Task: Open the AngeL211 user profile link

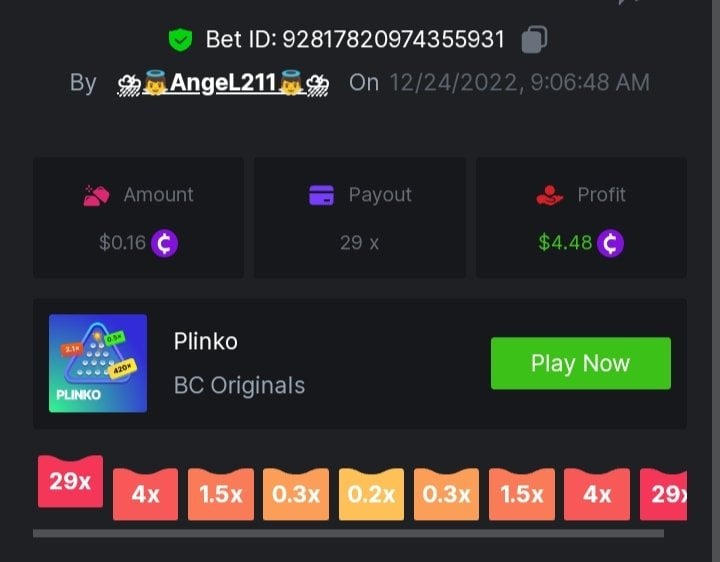Action: [223, 83]
